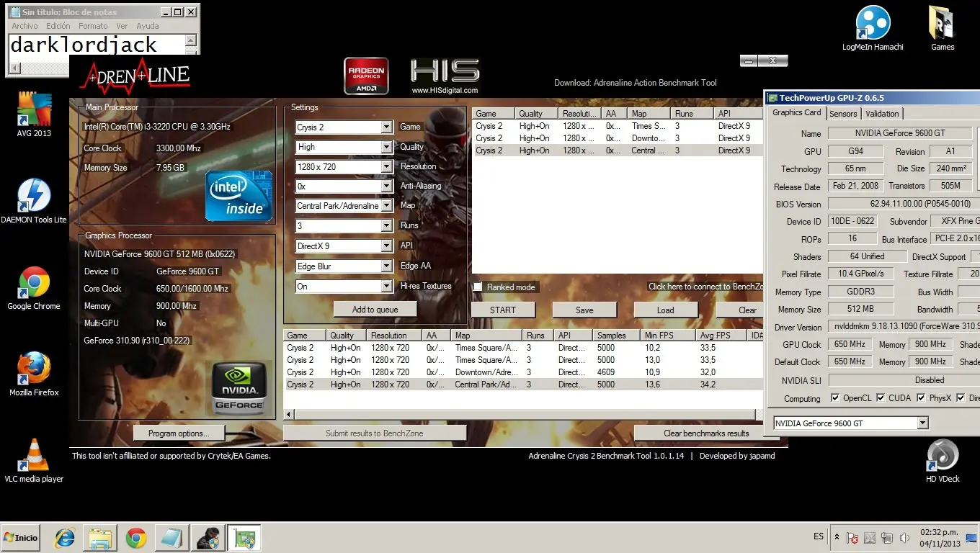Open Action Center flag tray icon
The width and height of the screenshot is (980, 553).
[852, 538]
